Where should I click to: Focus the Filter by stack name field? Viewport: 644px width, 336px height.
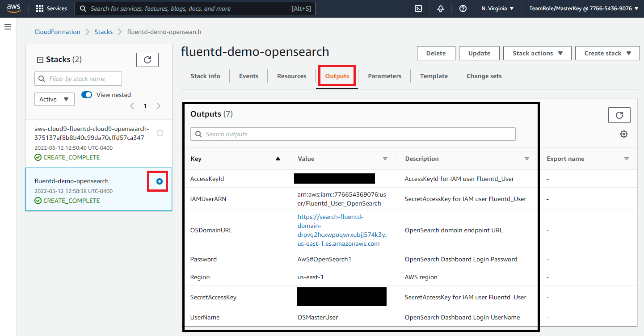78,79
